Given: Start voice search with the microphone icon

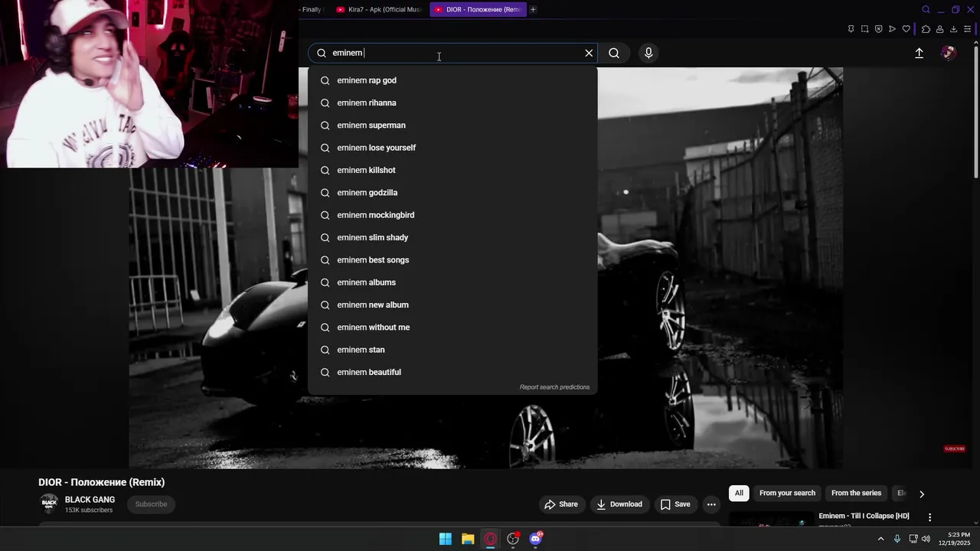Looking at the screenshot, I should coord(648,53).
